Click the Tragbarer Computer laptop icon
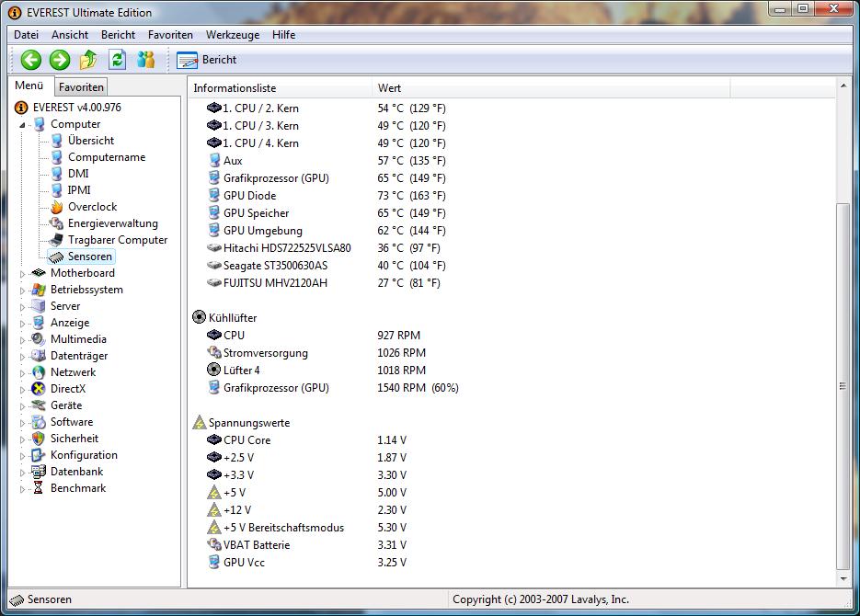Image resolution: width=860 pixels, height=616 pixels. pyautogui.click(x=56, y=240)
